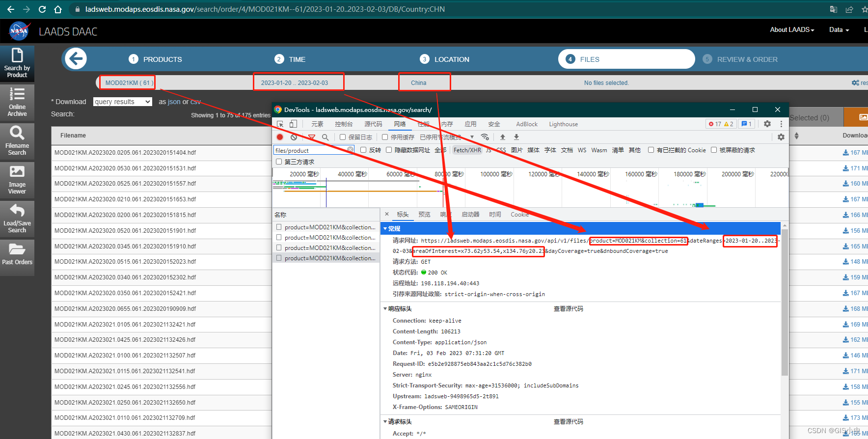
Task: Click the browser address bar URL
Action: (265, 9)
